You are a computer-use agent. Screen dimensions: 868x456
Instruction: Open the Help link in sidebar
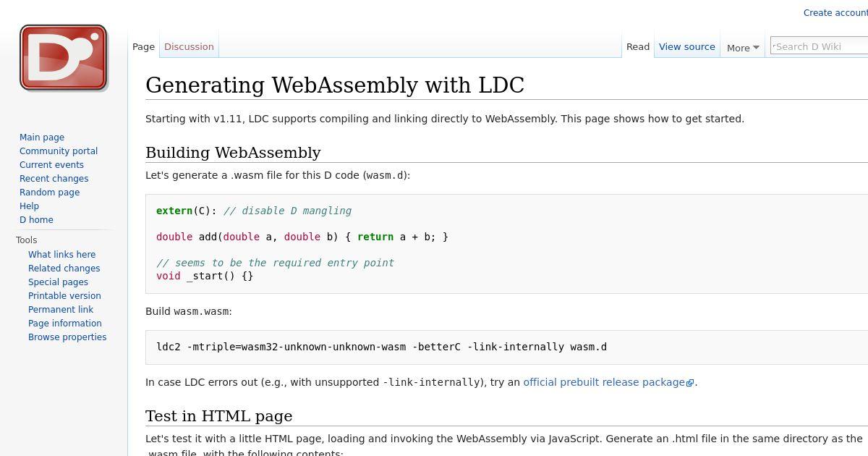29,206
